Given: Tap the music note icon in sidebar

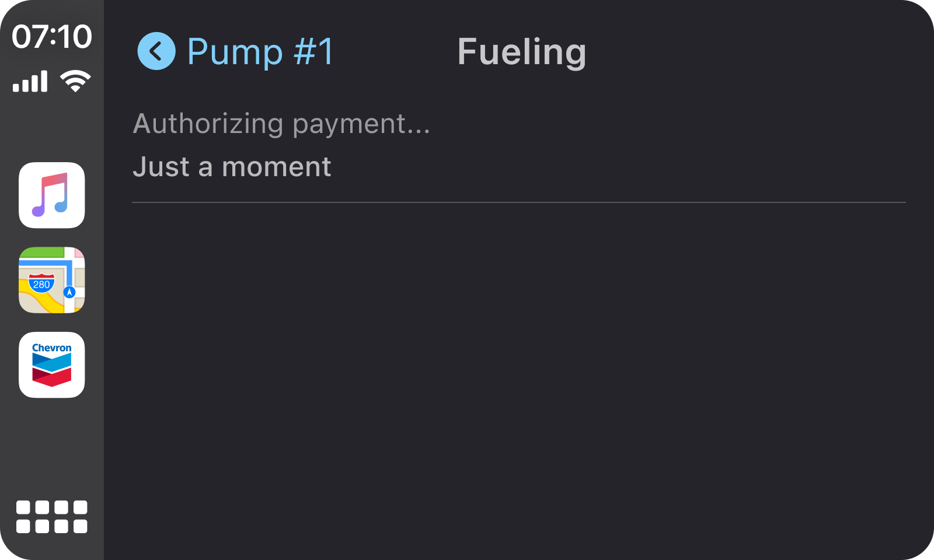Looking at the screenshot, I should coord(52,195).
